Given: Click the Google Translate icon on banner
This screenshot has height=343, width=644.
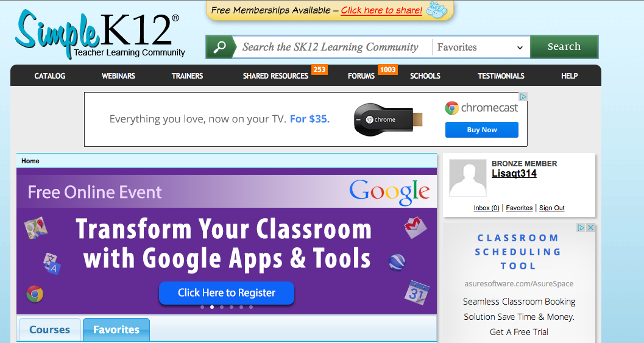Looking at the screenshot, I should pos(52,263).
